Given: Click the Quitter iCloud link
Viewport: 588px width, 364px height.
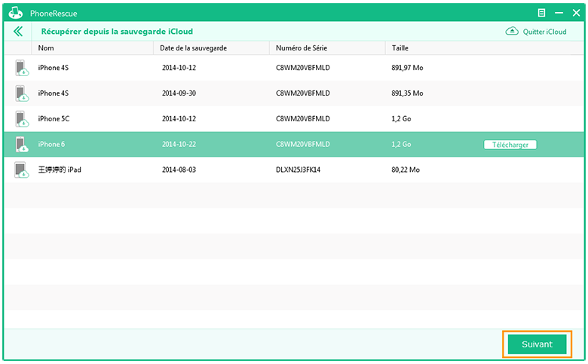Looking at the screenshot, I should (544, 32).
